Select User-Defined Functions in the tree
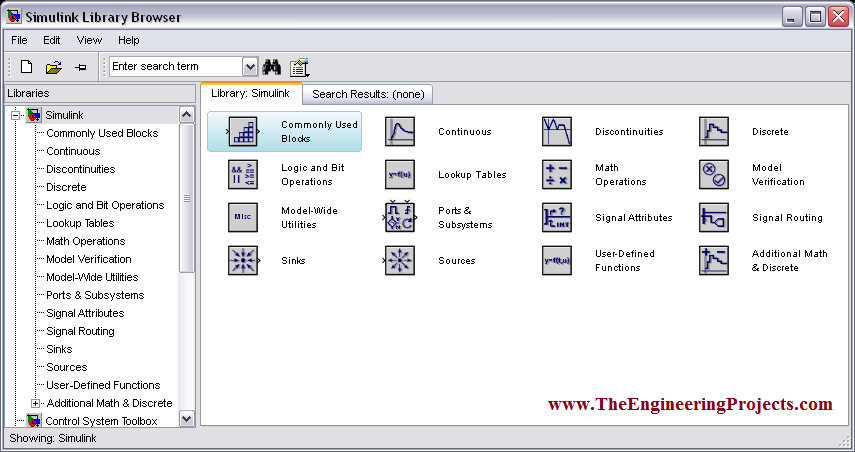 (103, 385)
